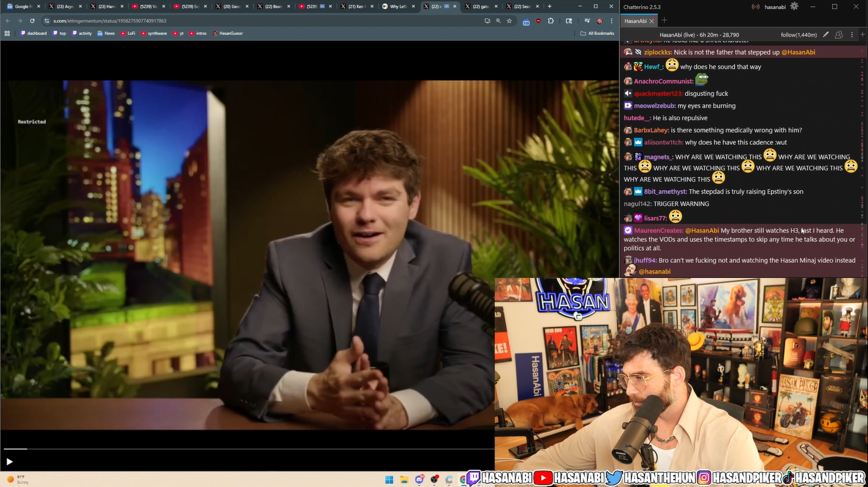Open the zoom magnifier in address bar
The width and height of the screenshot is (868, 487).
click(x=498, y=21)
